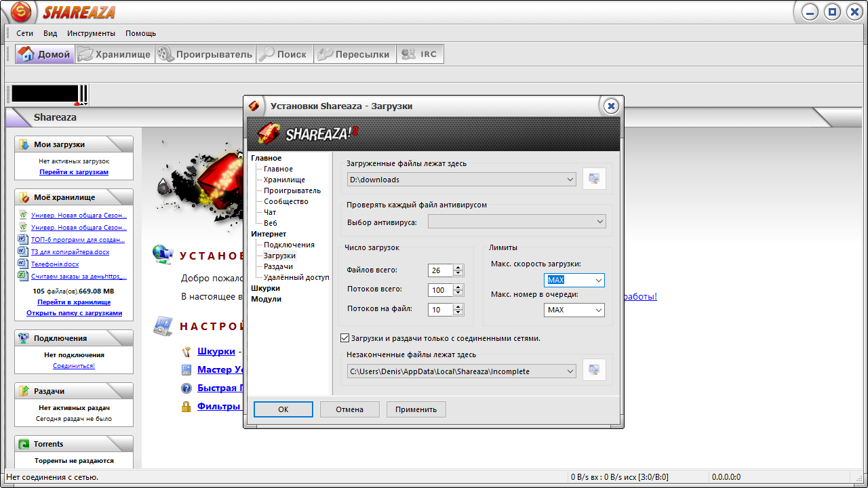Click the Раздачи panel icon
This screenshot has height=488, width=868.
(24, 391)
